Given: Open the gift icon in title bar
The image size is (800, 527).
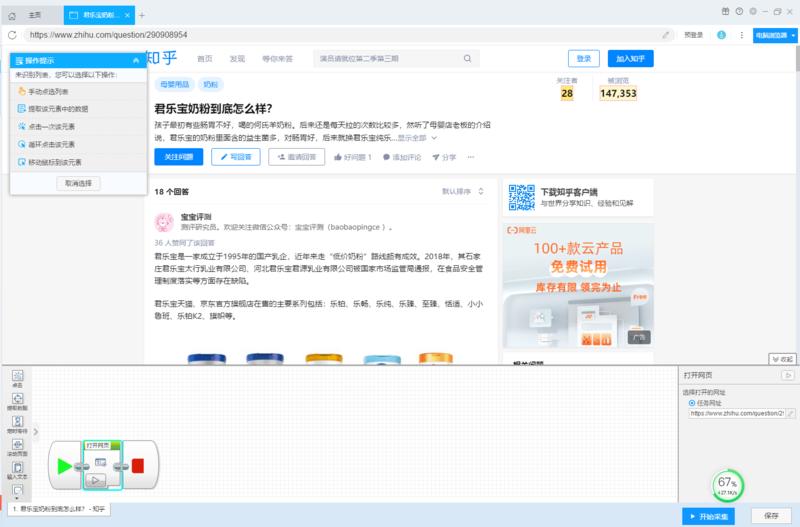Looking at the screenshot, I should point(725,11).
